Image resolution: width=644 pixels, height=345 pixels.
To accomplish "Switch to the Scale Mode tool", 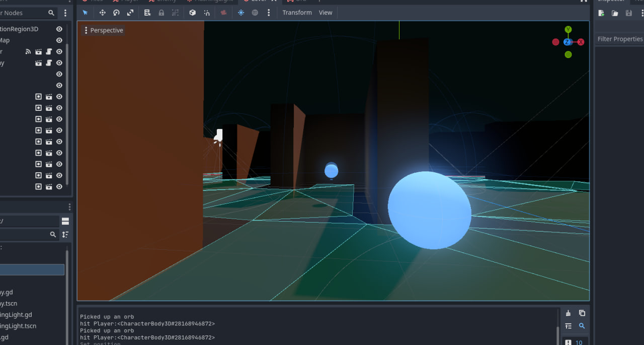I will pyautogui.click(x=130, y=13).
